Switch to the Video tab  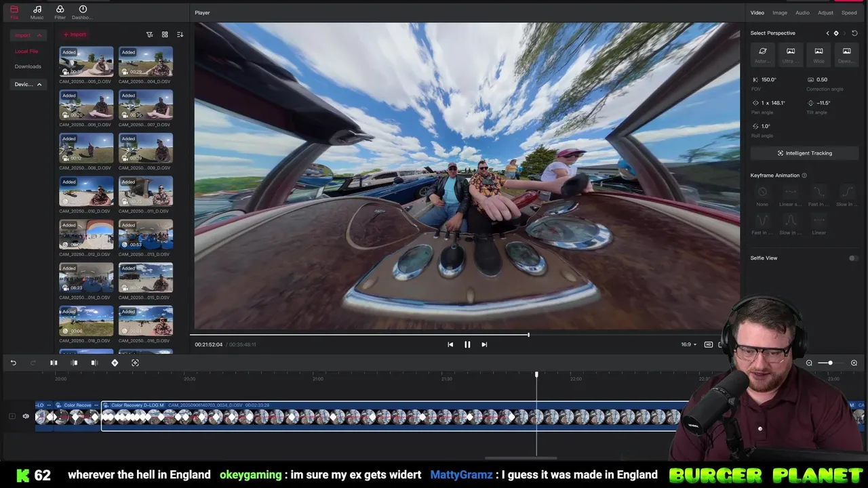click(x=757, y=13)
